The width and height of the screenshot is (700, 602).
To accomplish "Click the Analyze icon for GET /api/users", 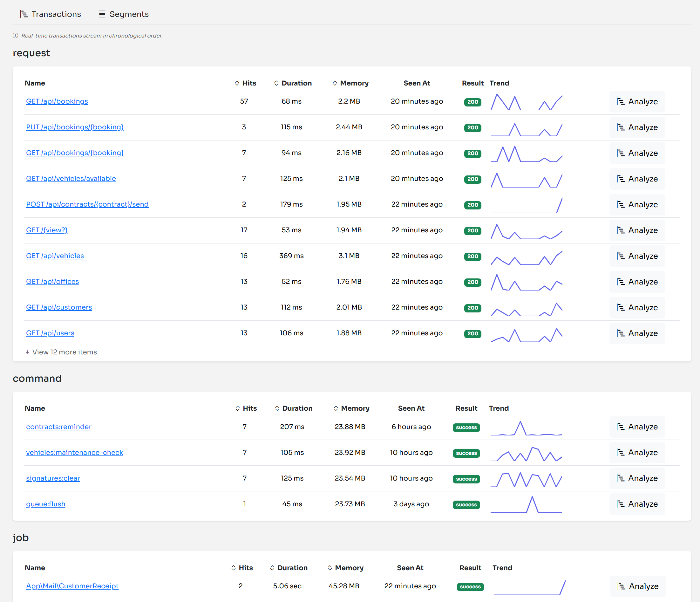I will point(621,333).
